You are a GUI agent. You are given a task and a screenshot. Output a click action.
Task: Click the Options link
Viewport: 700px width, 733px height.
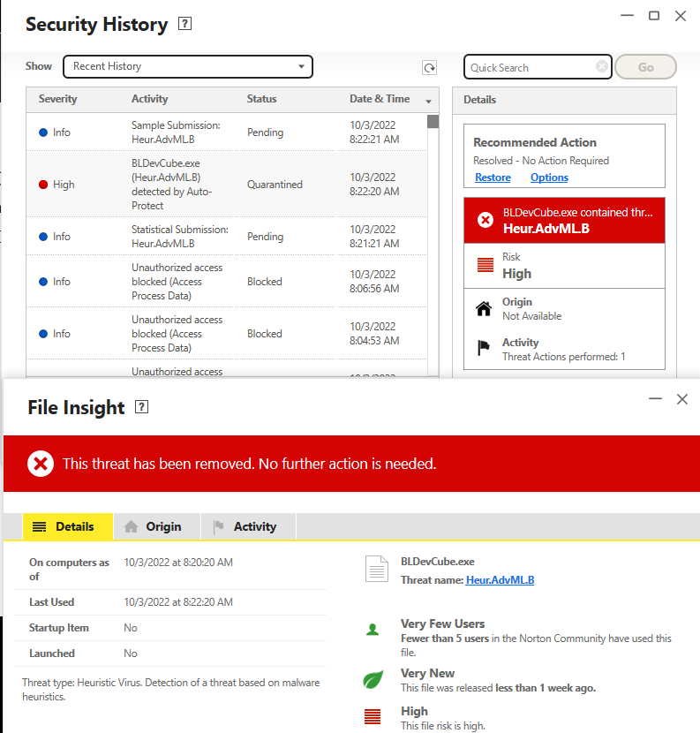click(549, 178)
